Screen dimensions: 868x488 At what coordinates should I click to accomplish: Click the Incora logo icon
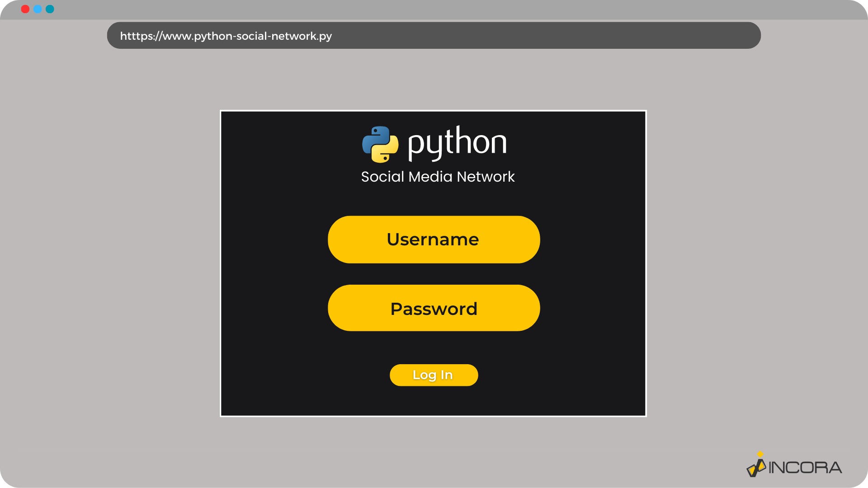coord(756,465)
